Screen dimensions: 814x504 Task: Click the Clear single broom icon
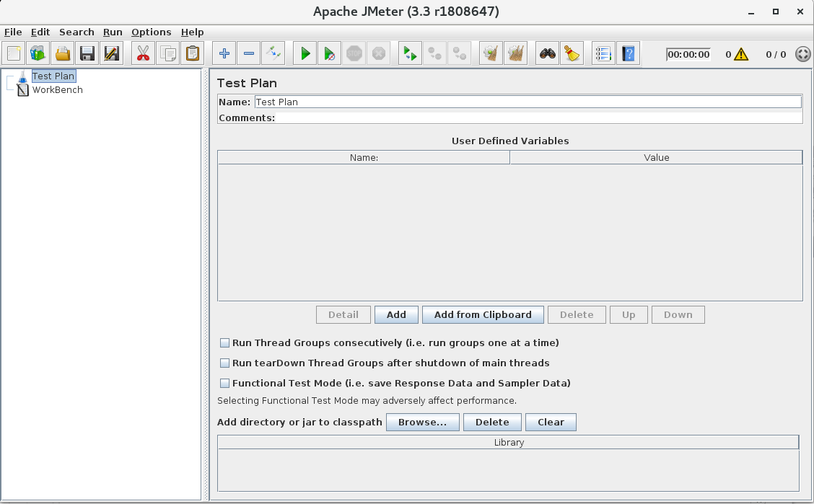[x=491, y=53]
